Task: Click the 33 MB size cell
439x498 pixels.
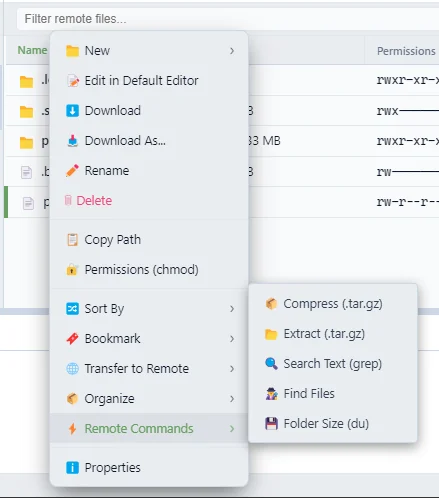Action: click(264, 141)
